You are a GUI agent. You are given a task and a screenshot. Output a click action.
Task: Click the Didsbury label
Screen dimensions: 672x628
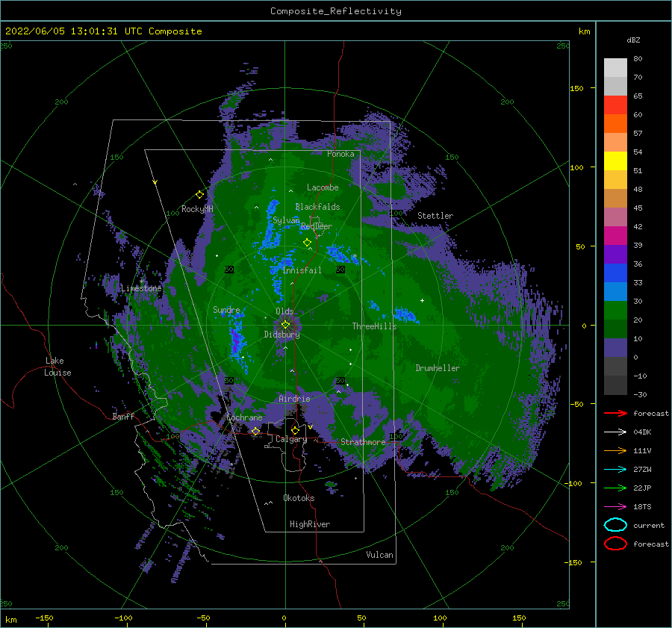tap(281, 335)
